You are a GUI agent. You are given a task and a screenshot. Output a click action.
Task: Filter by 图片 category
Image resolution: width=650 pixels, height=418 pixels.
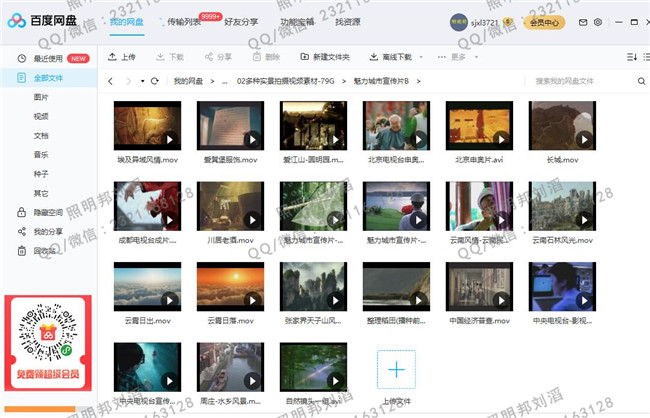tap(41, 97)
